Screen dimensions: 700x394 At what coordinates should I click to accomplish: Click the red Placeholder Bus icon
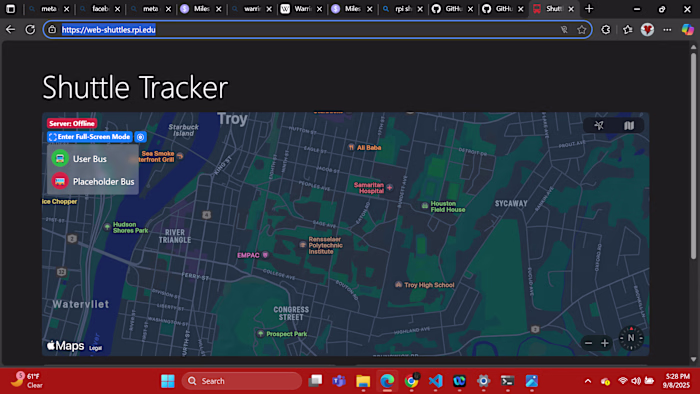[x=60, y=181]
